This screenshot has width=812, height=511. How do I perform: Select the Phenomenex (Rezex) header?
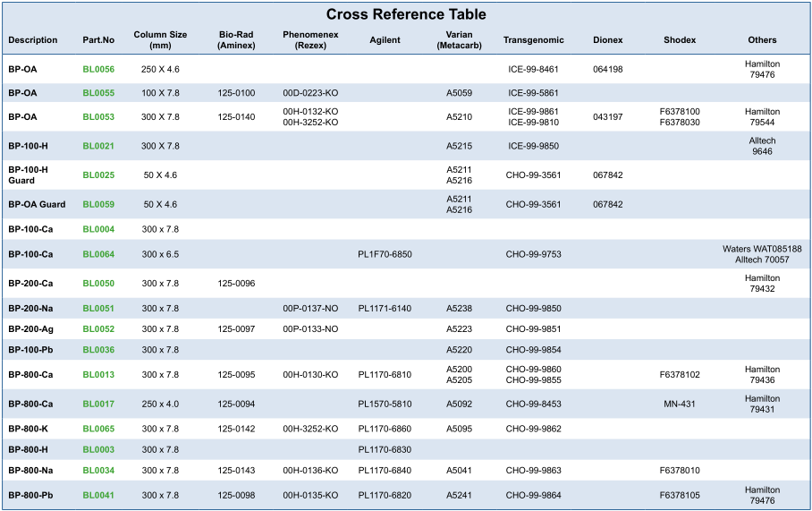[310, 40]
